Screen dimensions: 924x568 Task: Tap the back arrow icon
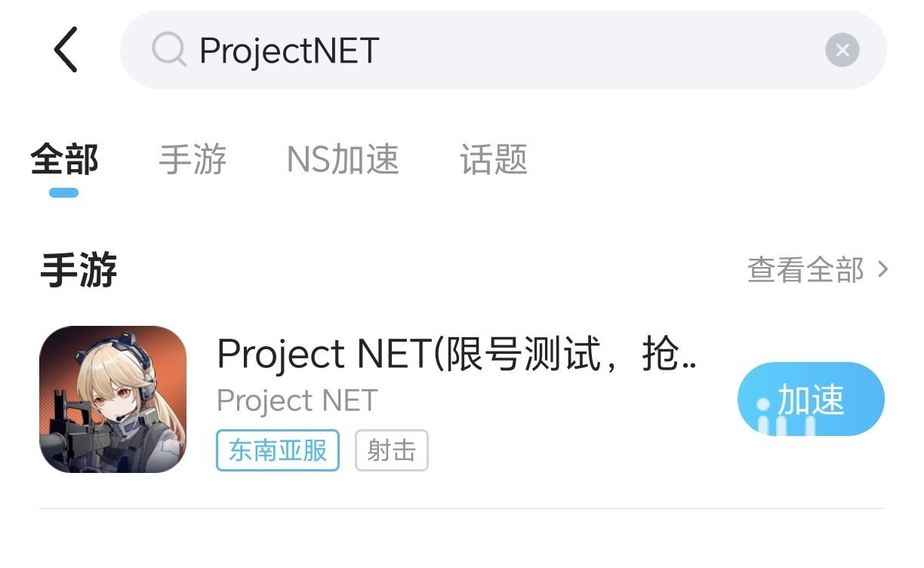pos(66,50)
